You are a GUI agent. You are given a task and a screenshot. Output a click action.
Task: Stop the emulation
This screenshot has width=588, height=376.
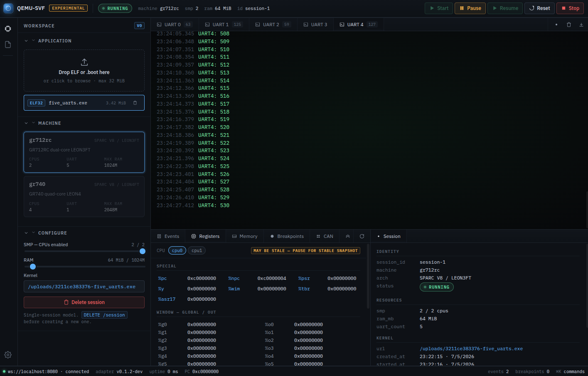coord(570,8)
